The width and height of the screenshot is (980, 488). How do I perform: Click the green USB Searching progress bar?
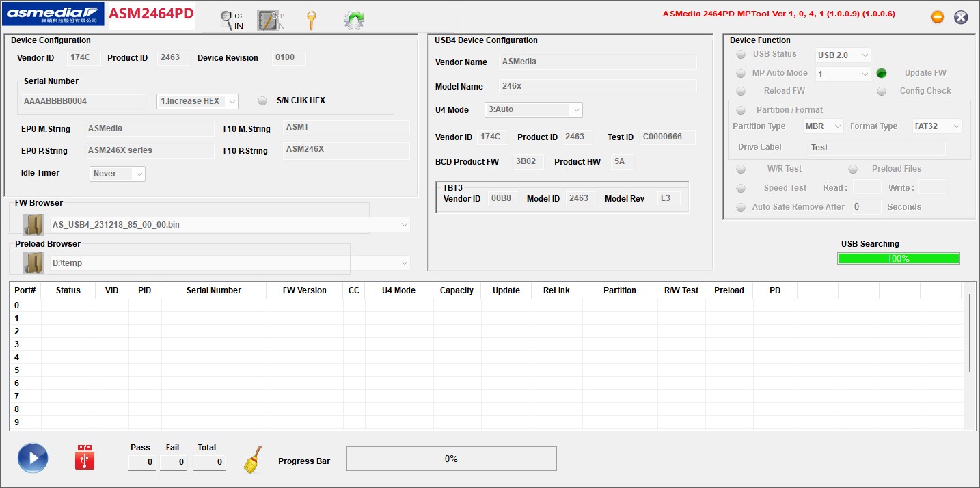tap(898, 258)
